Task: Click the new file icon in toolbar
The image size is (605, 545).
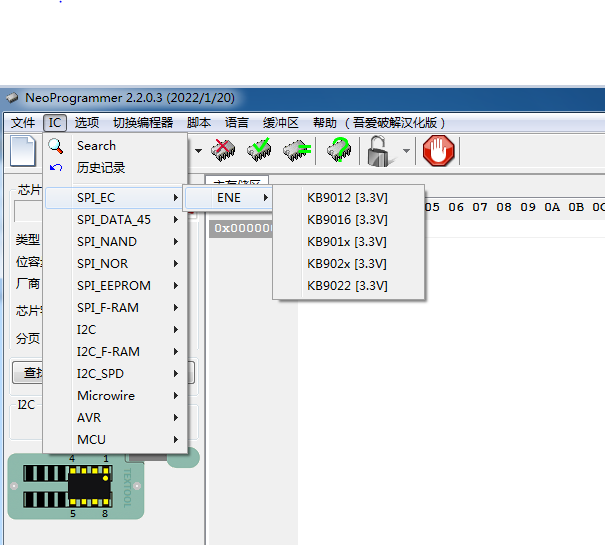Action: [23, 151]
